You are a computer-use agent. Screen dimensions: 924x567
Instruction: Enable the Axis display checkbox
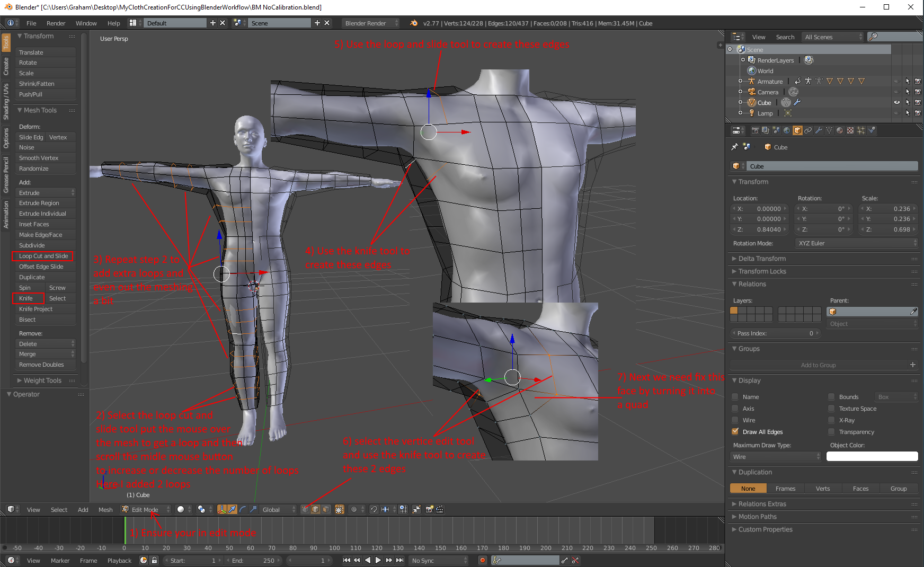point(735,408)
